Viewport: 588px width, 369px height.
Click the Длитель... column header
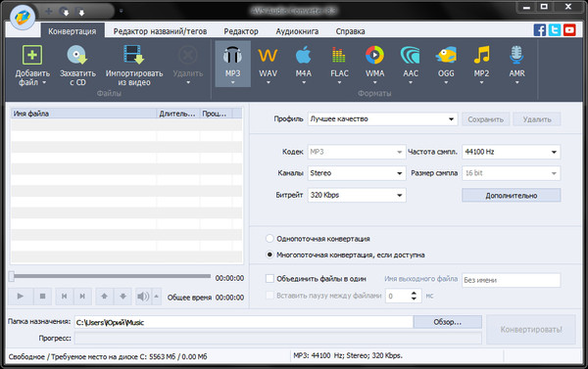click(177, 114)
